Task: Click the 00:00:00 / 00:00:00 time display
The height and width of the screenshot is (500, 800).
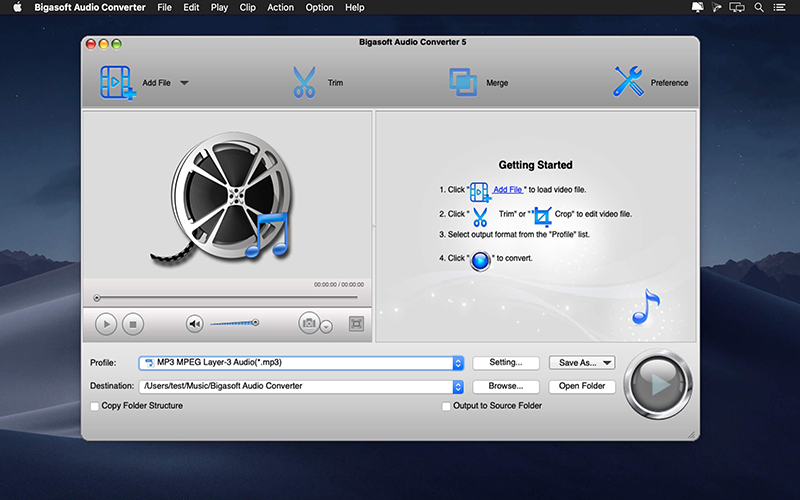Action: [x=339, y=285]
